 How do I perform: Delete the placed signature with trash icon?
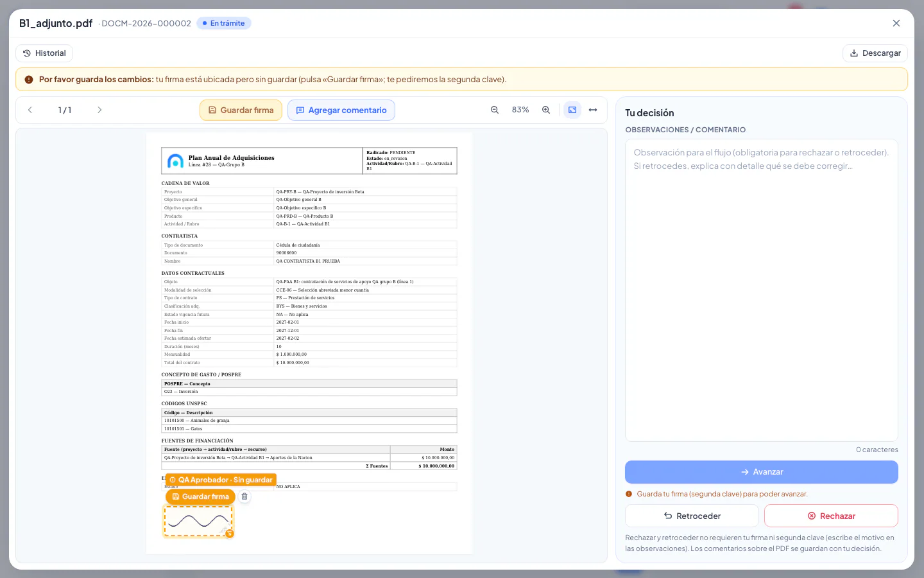pyautogui.click(x=244, y=496)
